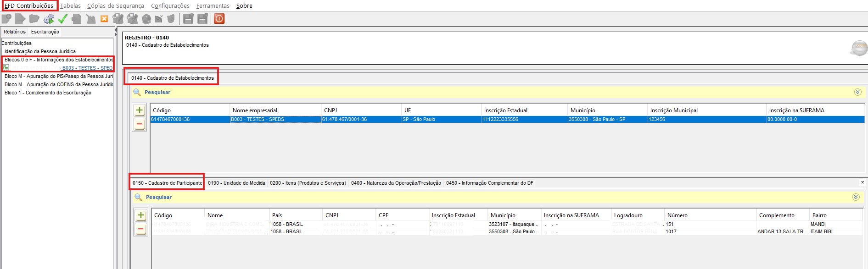Open the 0400 - Natureza da Operação/Prestação tab

[x=396, y=183]
